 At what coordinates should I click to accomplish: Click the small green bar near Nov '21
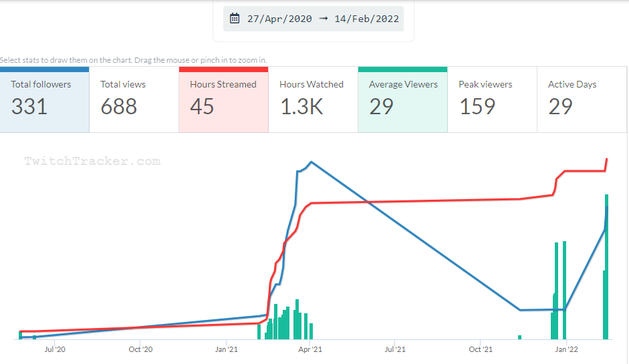click(520, 337)
